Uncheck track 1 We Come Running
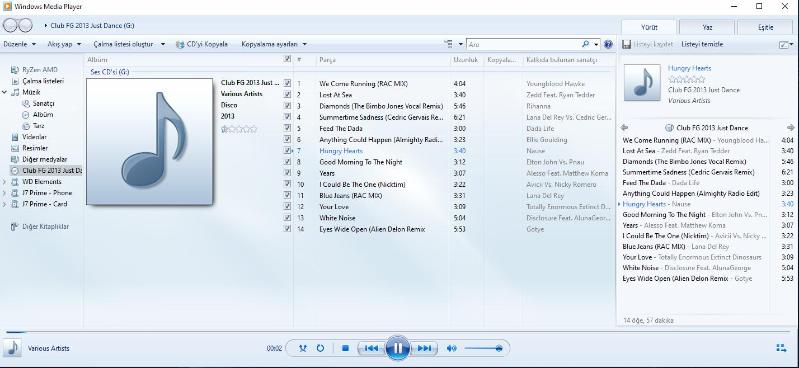The height and width of the screenshot is (368, 799). 287,83
